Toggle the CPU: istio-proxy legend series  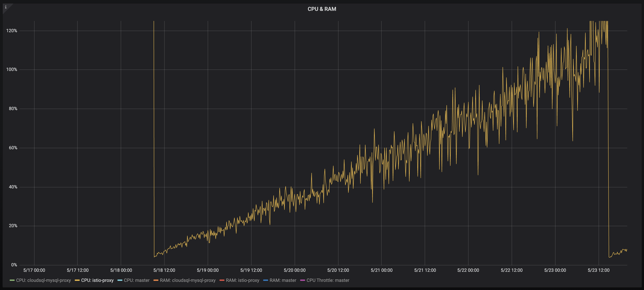[x=97, y=280]
